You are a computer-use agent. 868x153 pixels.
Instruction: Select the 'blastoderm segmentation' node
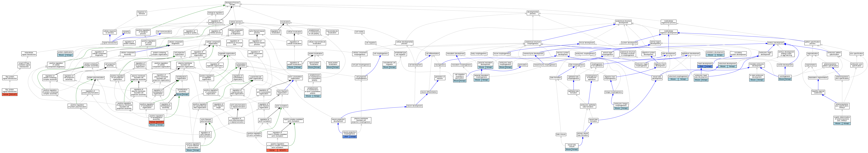pos(818,78)
